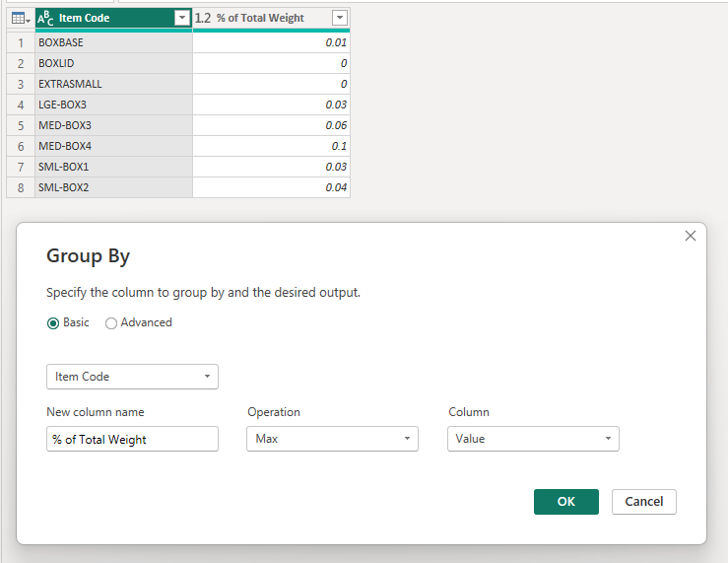Open the Operation dropdown showing Max

point(332,439)
